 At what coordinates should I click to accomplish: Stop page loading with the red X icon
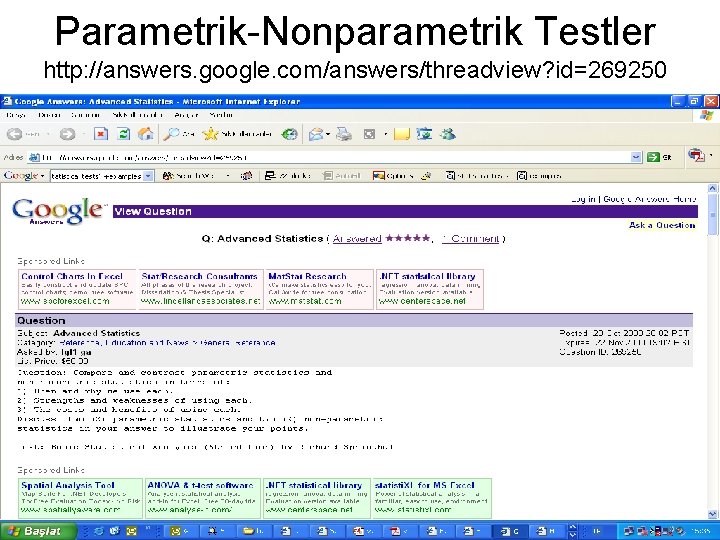pyautogui.click(x=101, y=134)
